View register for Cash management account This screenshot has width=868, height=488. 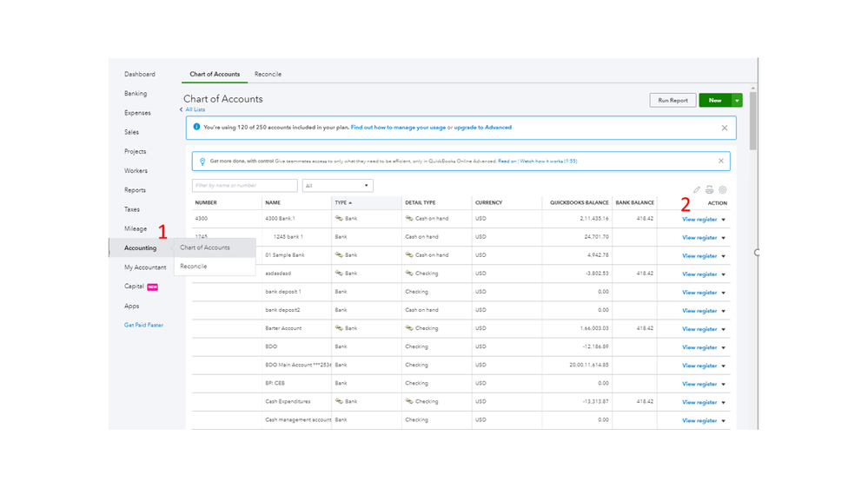(699, 420)
